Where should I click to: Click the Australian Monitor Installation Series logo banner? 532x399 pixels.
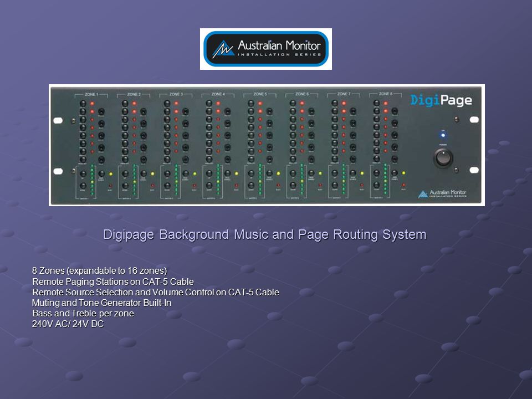[x=266, y=49]
